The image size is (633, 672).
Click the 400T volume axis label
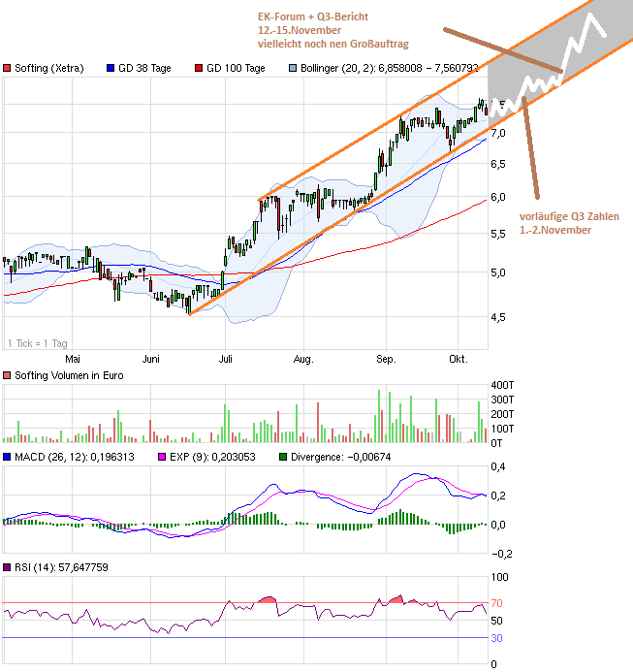[x=502, y=385]
